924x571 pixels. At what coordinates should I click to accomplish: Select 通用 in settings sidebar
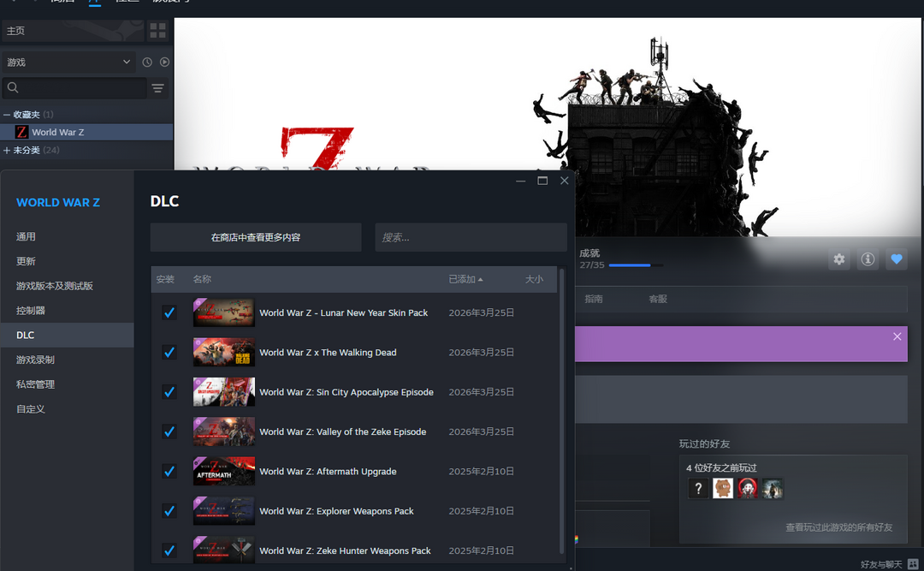click(27, 236)
